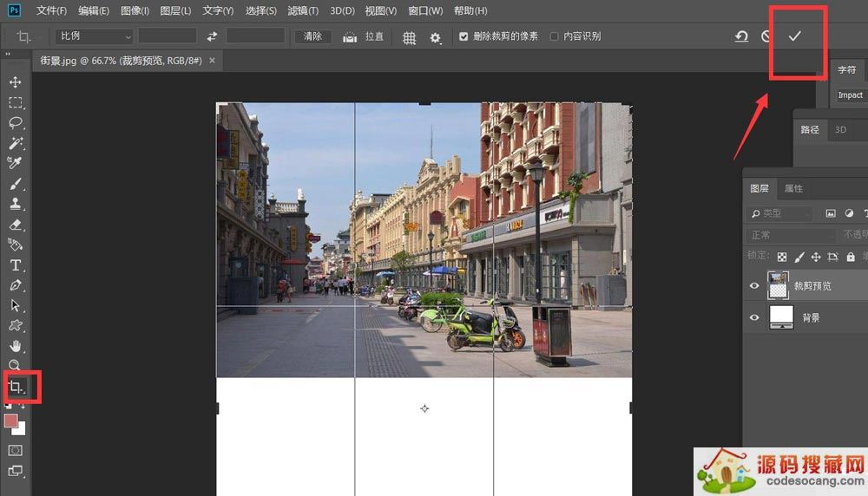Open the 正常 blend mode dropdown

coord(791,235)
